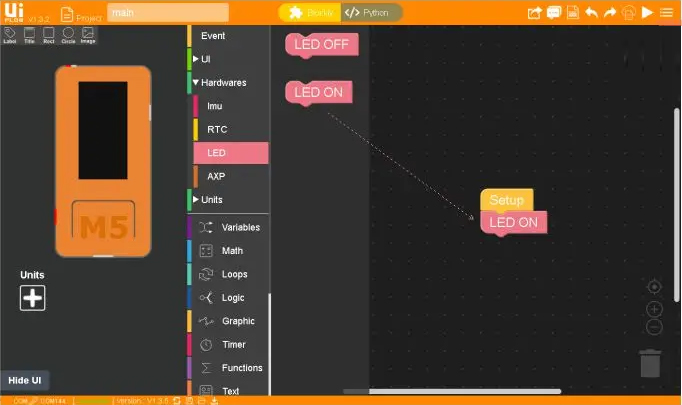Select the Image UI element tool
682x405 pixels.
pyautogui.click(x=88, y=35)
